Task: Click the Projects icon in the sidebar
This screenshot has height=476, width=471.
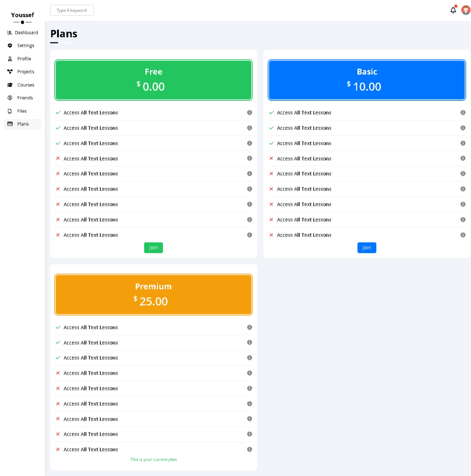Action: click(10, 71)
